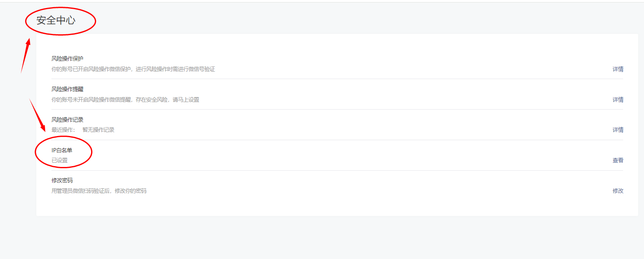The height and width of the screenshot is (259, 644).
Task: Click the 用管理员微信扫码验证后 description text
Action: pyautogui.click(x=80, y=191)
